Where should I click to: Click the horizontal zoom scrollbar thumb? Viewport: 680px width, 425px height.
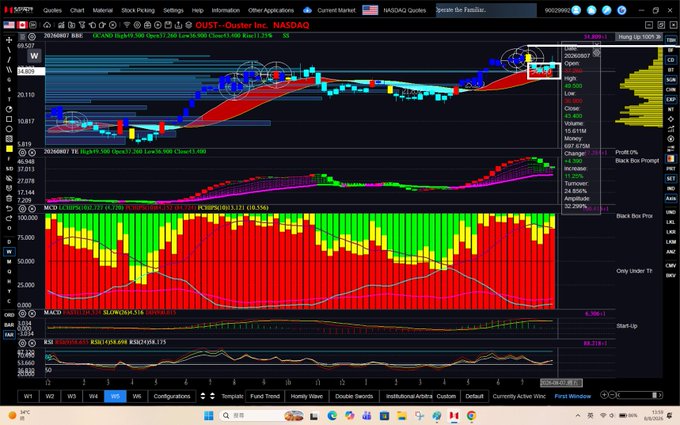654,395
